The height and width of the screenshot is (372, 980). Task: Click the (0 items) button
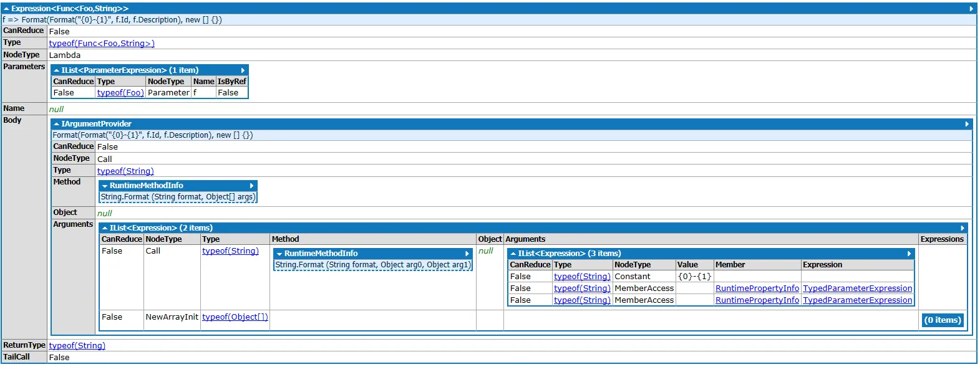[943, 320]
